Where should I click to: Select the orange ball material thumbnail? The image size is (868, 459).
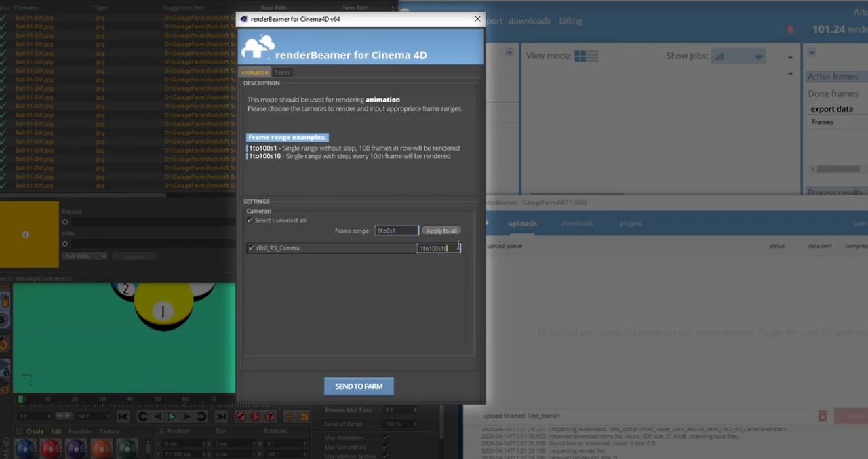[102, 448]
